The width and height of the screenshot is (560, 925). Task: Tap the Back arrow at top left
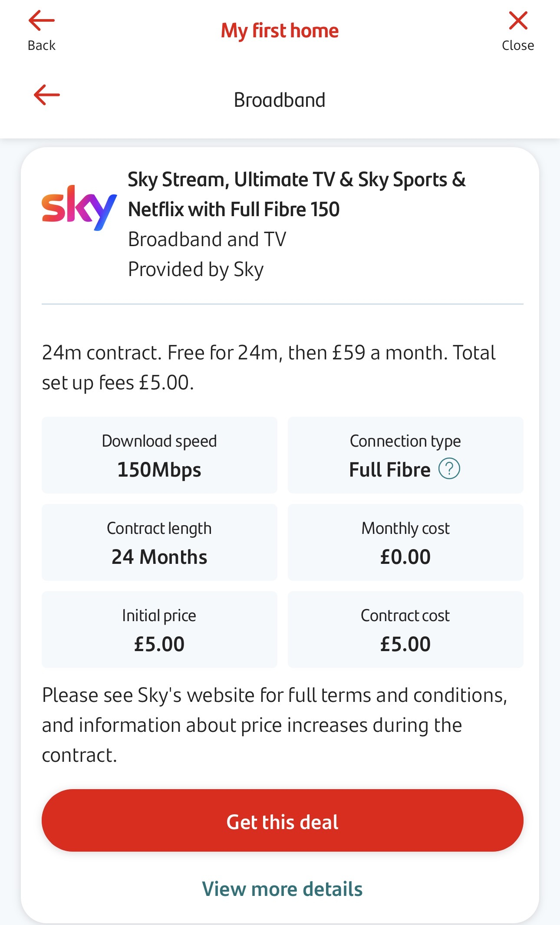(42, 21)
